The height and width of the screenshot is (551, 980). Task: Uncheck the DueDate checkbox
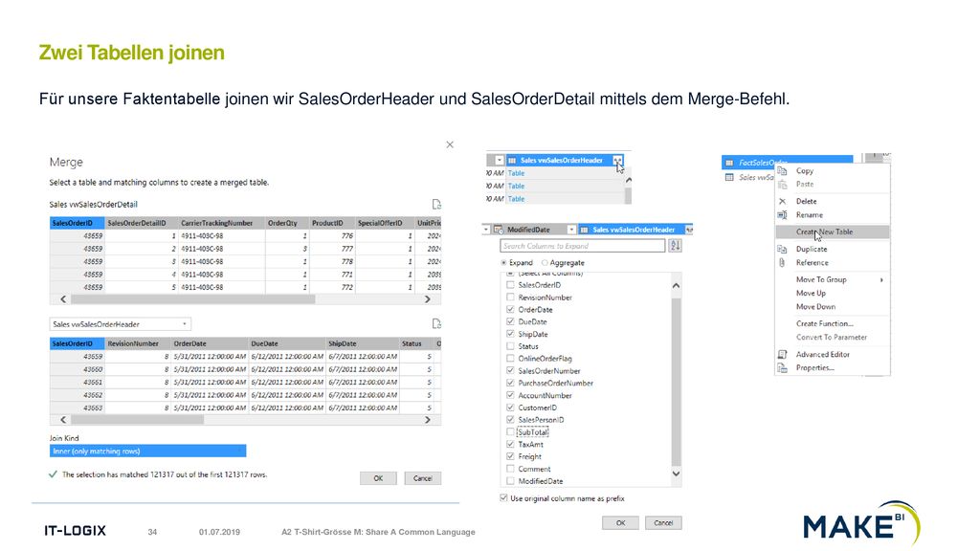510,321
